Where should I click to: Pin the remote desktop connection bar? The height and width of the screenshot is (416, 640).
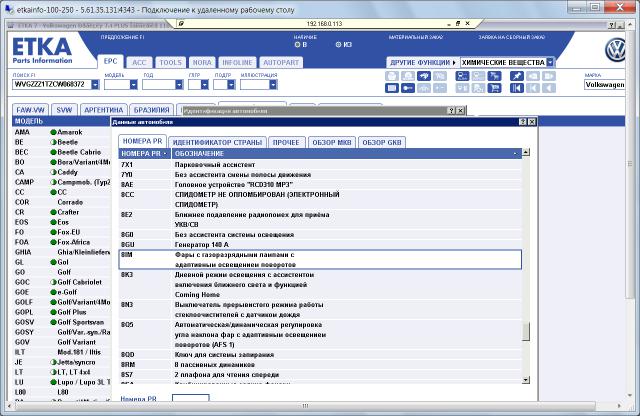pyautogui.click(x=181, y=24)
